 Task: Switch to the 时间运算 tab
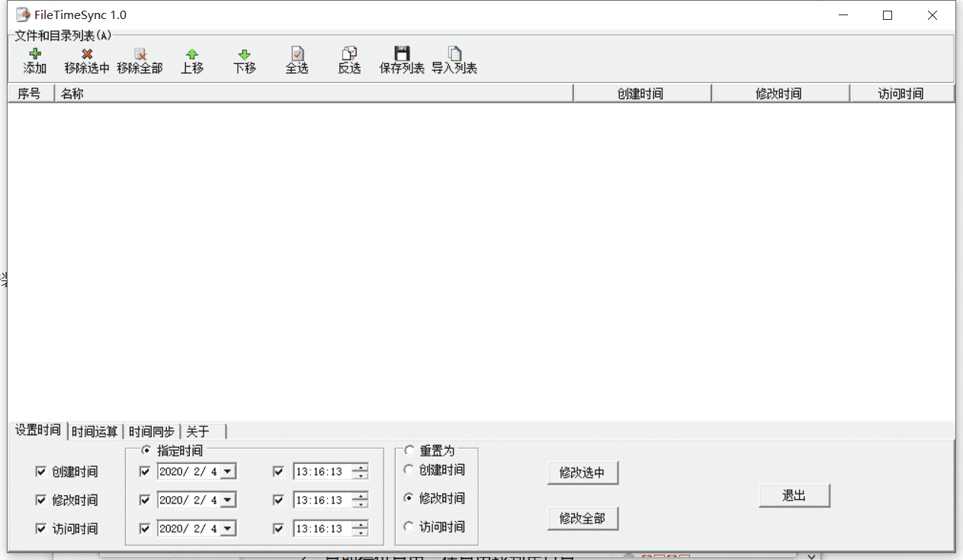tap(95, 432)
